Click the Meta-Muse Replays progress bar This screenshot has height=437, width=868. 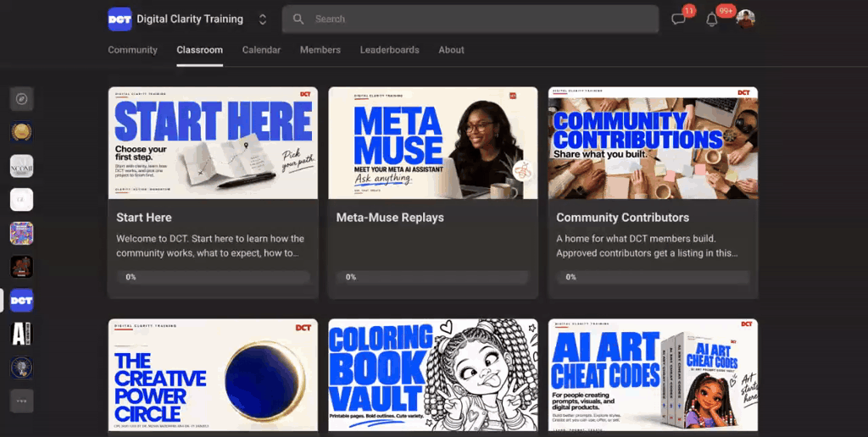(x=433, y=277)
